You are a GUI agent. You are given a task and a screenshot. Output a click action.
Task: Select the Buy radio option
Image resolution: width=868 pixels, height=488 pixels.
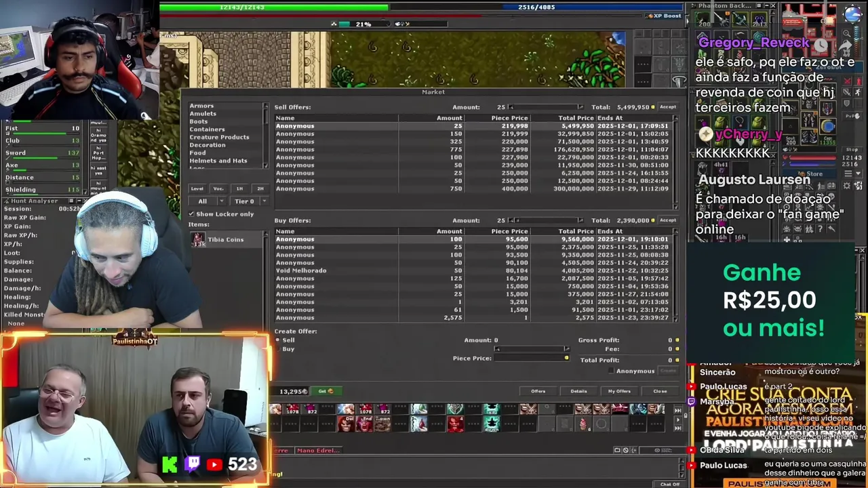pyautogui.click(x=278, y=348)
